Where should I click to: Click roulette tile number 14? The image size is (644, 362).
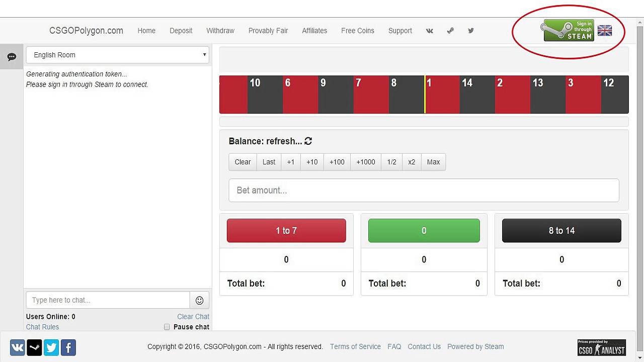(x=477, y=95)
